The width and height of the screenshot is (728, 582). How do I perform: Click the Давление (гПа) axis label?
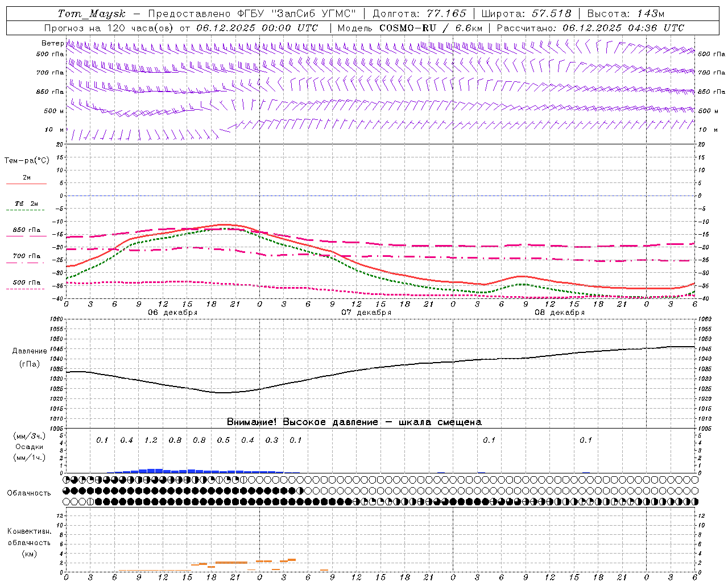pos(30,357)
